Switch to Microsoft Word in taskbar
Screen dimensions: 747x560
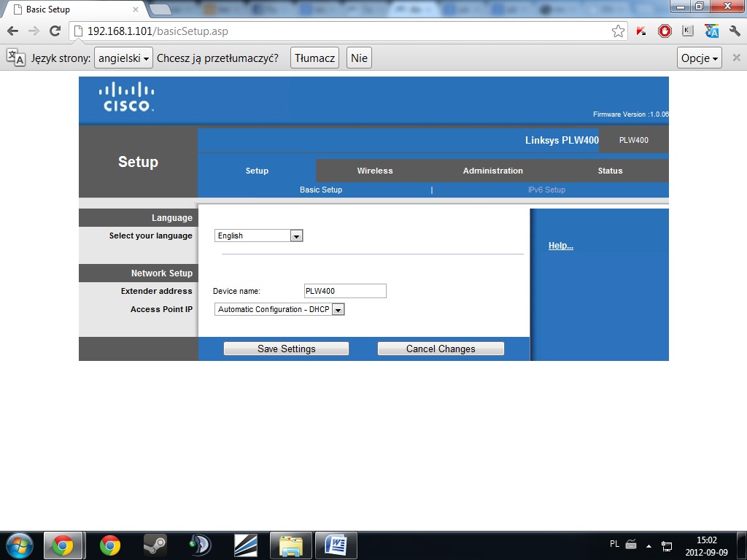point(336,545)
